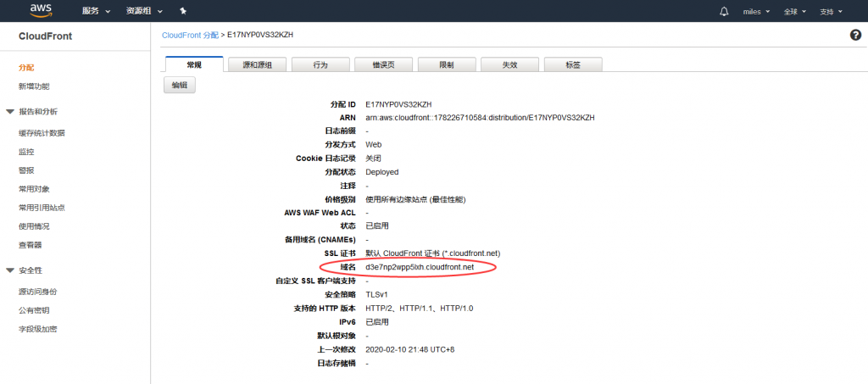Click the CloudFront sidebar title
The width and height of the screenshot is (868, 384).
[x=46, y=36]
